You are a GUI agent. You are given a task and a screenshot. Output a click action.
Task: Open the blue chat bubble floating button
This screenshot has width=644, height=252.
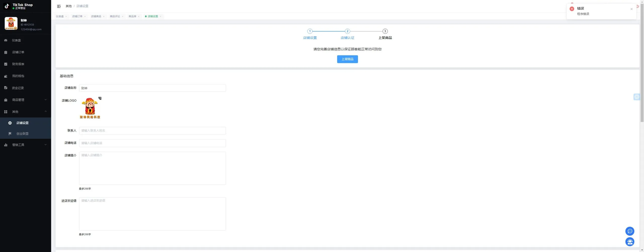pyautogui.click(x=630, y=231)
